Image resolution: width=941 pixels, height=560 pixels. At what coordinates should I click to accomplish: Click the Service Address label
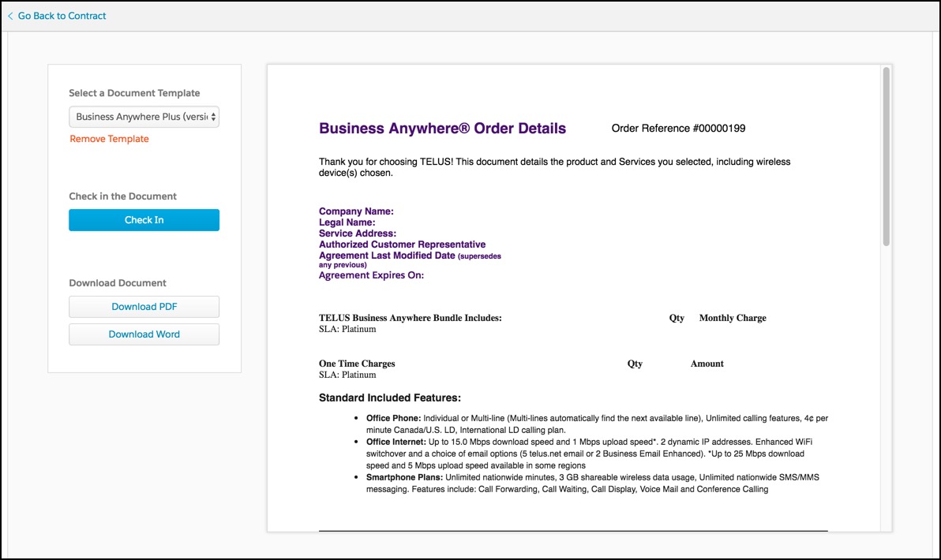click(357, 233)
